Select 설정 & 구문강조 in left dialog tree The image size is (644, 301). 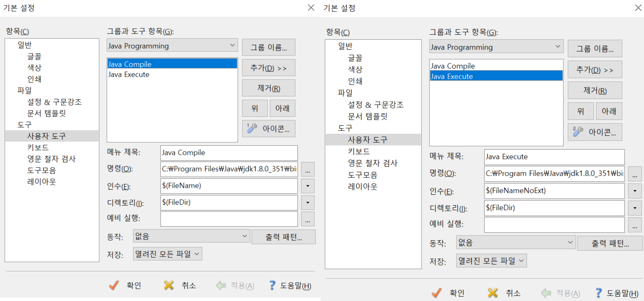click(54, 102)
